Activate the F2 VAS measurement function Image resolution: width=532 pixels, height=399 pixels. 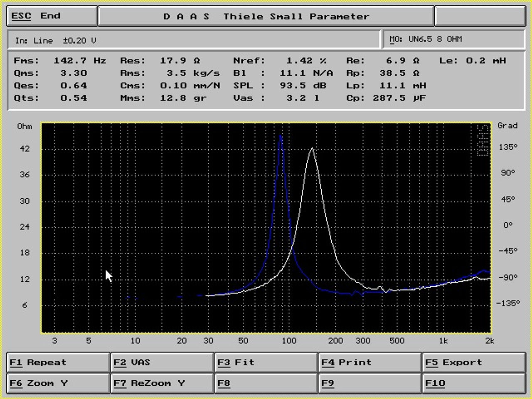pos(162,362)
